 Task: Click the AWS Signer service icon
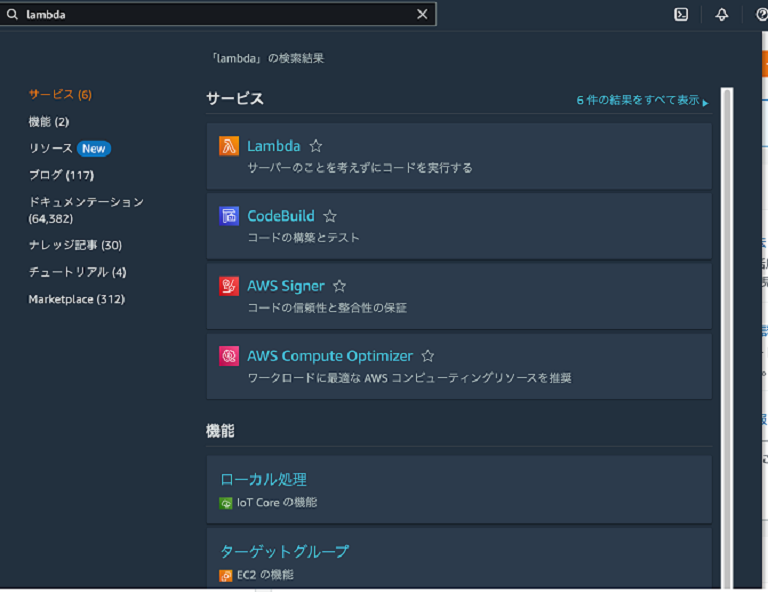coord(229,286)
